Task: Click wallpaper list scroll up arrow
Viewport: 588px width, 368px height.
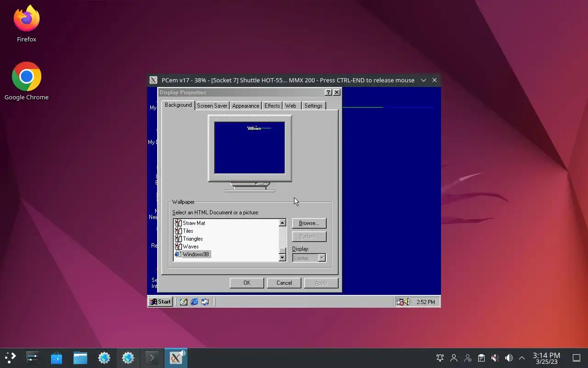Action: point(283,223)
